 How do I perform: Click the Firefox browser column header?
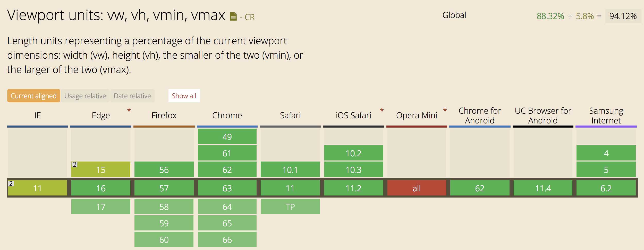(x=164, y=115)
